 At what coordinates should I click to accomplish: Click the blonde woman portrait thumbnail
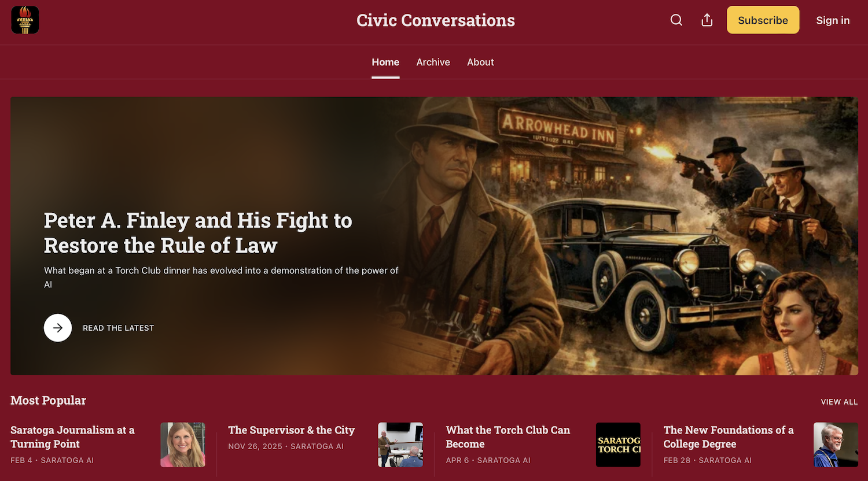[x=183, y=445]
